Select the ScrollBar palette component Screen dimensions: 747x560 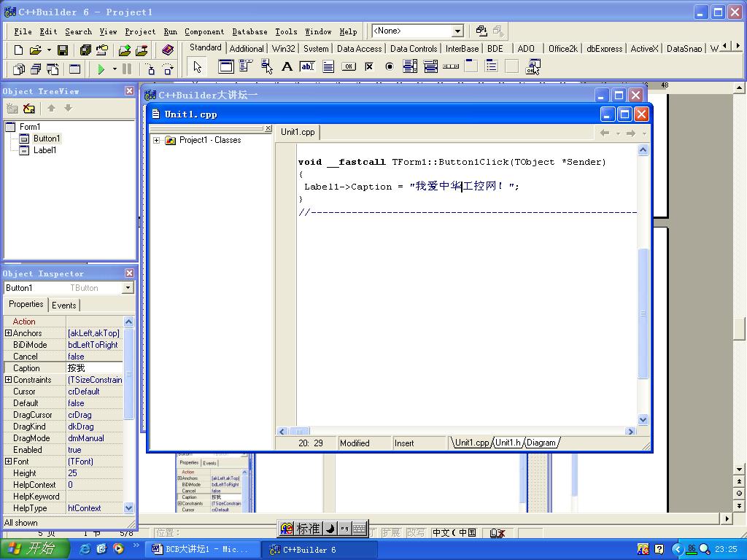coord(451,66)
